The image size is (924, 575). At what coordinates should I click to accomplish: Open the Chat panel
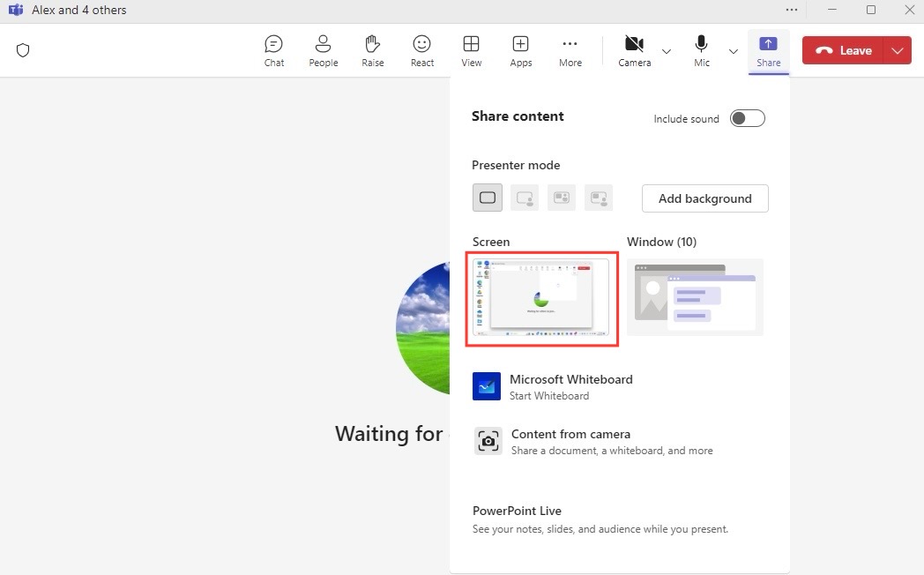tap(274, 50)
